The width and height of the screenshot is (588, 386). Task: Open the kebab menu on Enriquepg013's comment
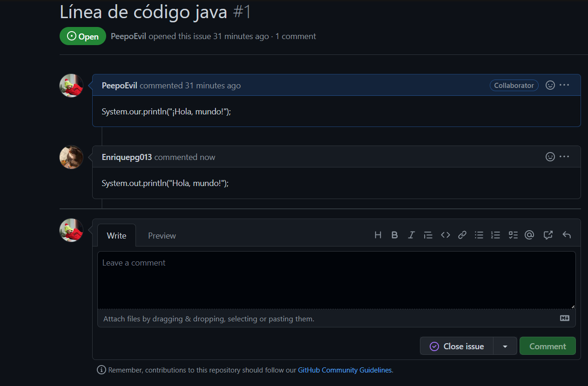tap(564, 157)
